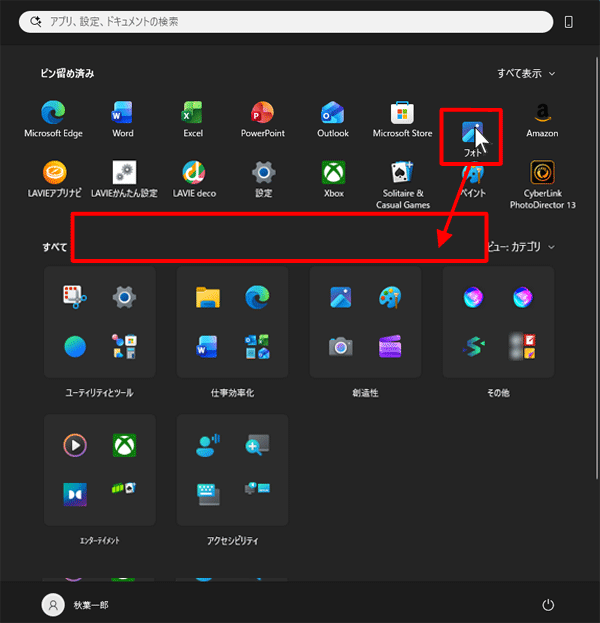The height and width of the screenshot is (623, 600).
Task: Launch Solitaire & Casual Games
Action: click(403, 185)
